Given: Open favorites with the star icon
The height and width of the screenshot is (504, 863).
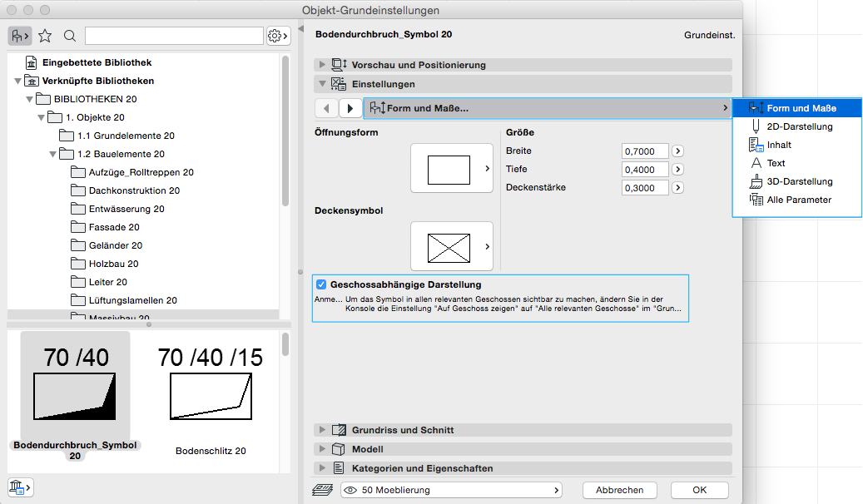Looking at the screenshot, I should tap(45, 36).
